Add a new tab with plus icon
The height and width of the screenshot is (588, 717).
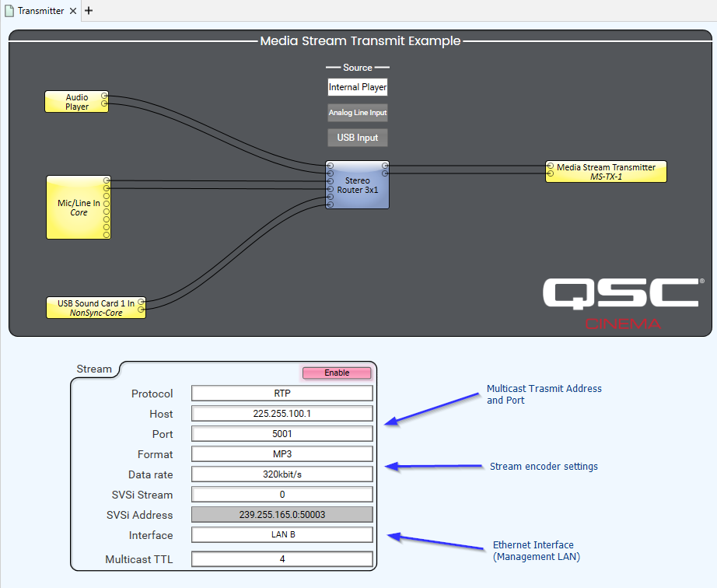click(89, 11)
